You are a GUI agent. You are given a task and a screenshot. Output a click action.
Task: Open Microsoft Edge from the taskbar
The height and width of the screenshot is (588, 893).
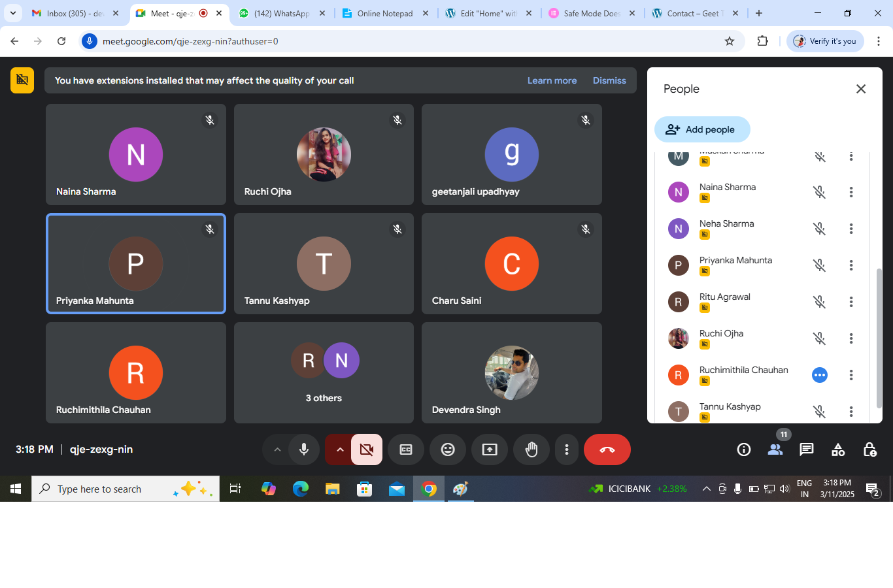click(x=301, y=489)
